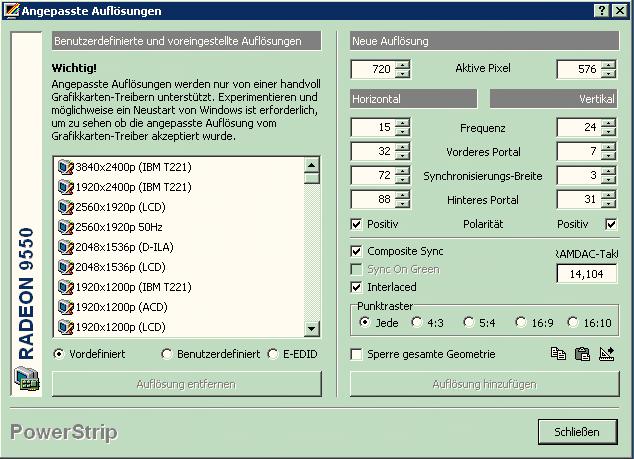Disable the Composite Sync checkbox
Screen dimensions: 634x459
[357, 251]
